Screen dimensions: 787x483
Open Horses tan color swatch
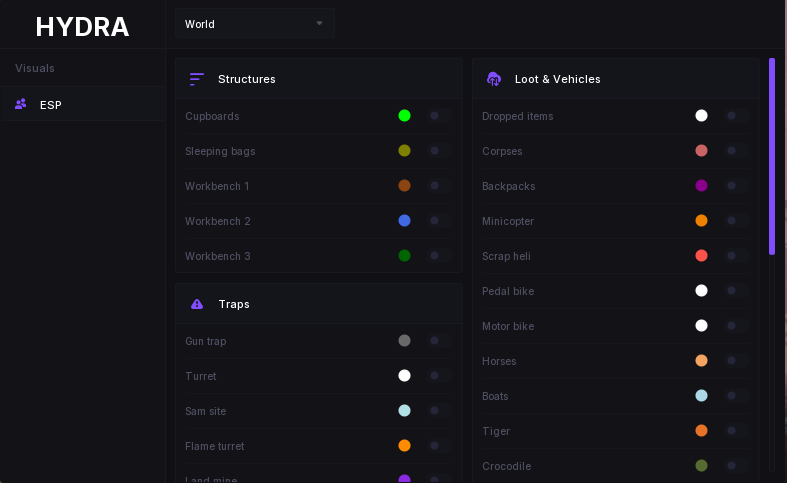click(x=702, y=360)
